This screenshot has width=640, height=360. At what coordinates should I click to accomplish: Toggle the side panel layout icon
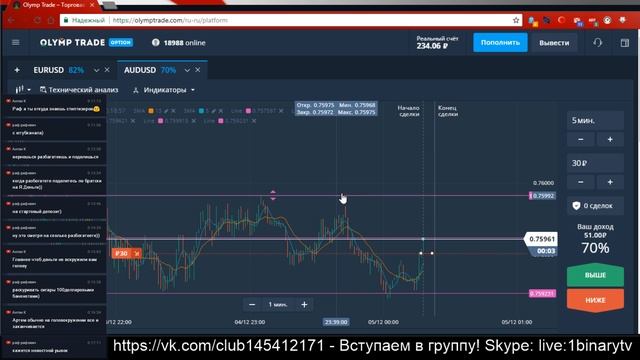[624, 42]
